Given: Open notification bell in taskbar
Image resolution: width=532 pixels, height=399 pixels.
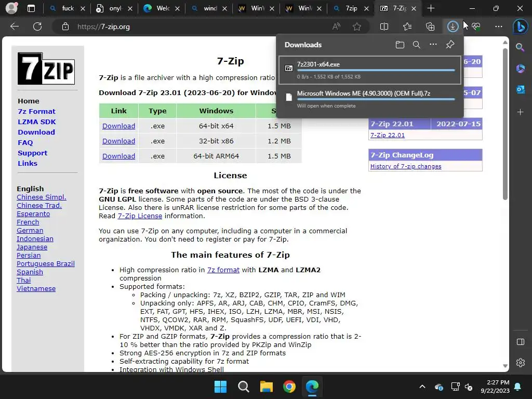Looking at the screenshot, I should [518, 387].
